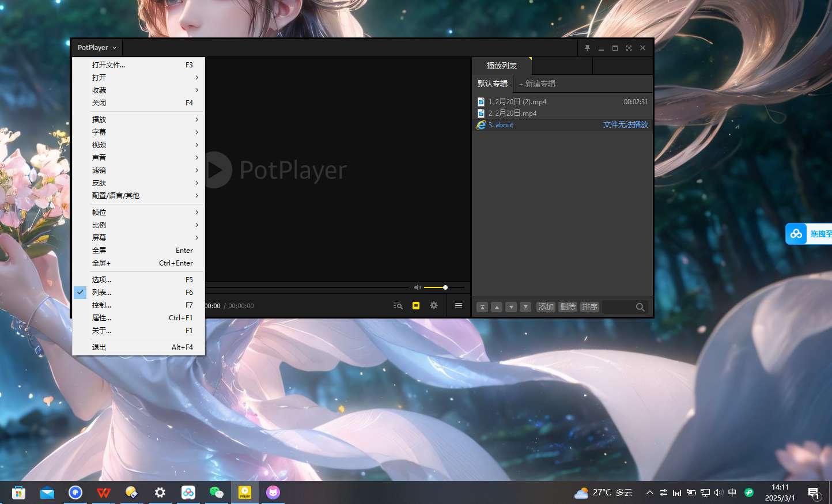Focus the playlist search input field

[x=618, y=307]
